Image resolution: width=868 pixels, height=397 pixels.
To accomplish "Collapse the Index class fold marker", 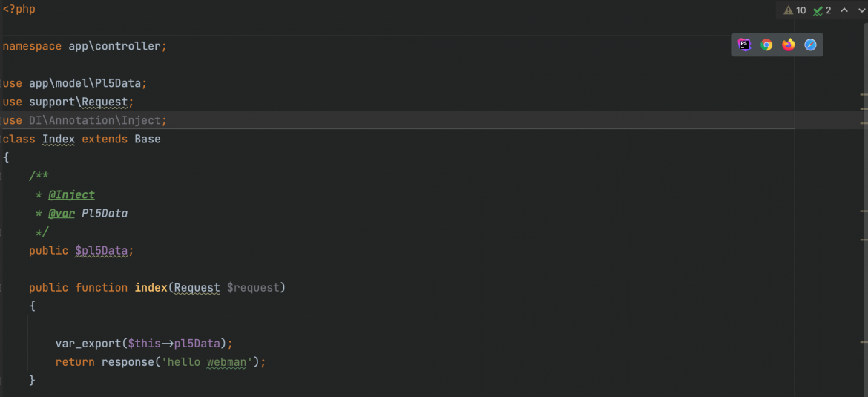I will [x=1, y=139].
